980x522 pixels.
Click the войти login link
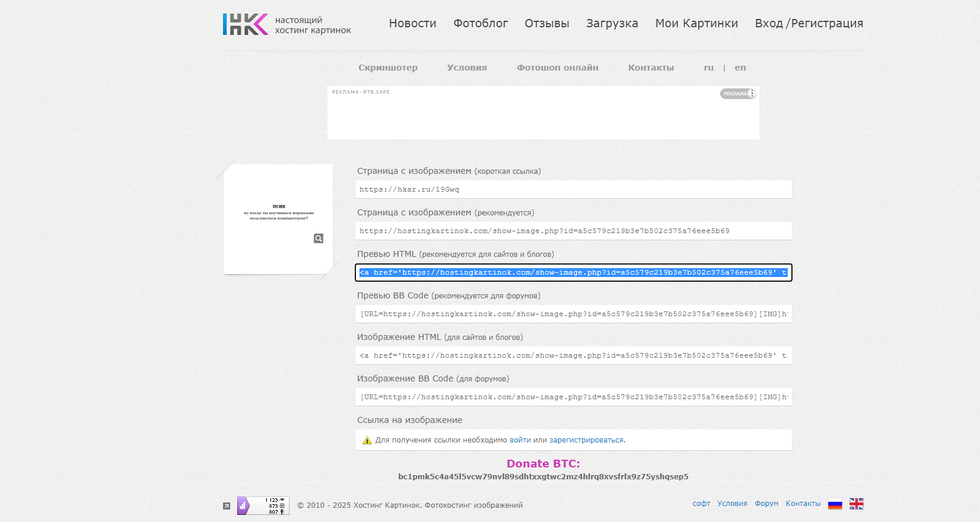tap(520, 440)
